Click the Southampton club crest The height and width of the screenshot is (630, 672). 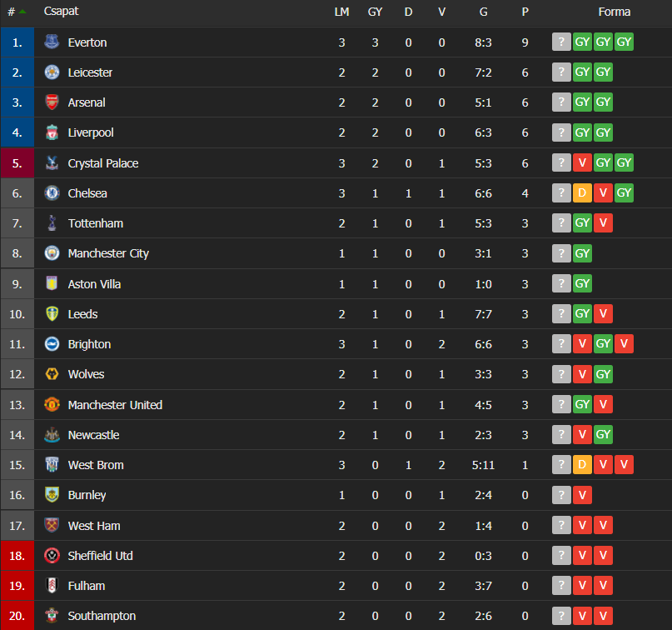(x=52, y=616)
